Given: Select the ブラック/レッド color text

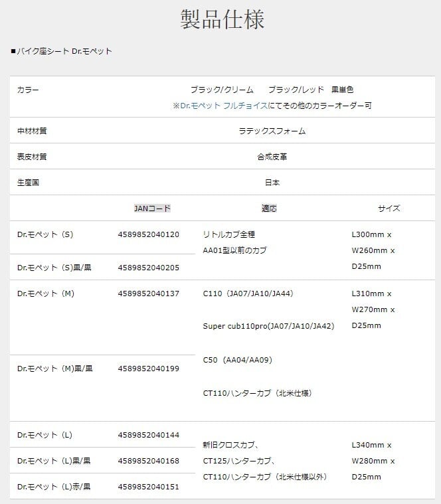Looking at the screenshot, I should click(x=296, y=90).
